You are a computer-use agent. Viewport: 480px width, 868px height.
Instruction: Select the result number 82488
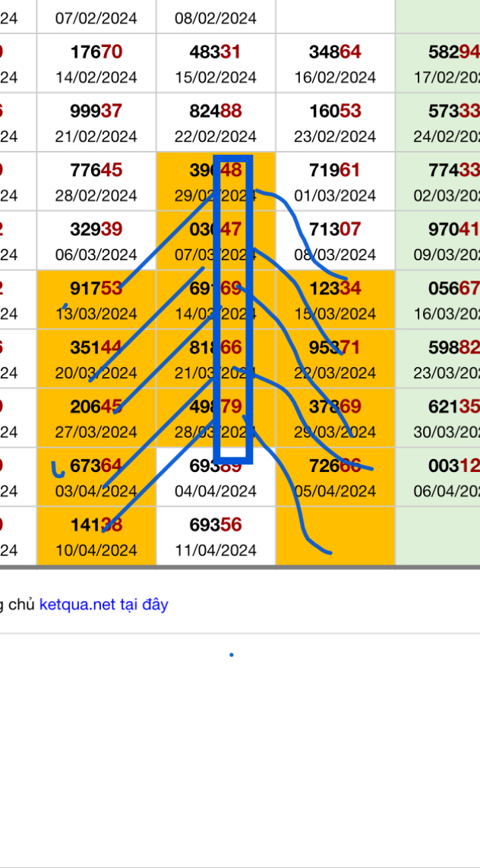click(x=216, y=112)
